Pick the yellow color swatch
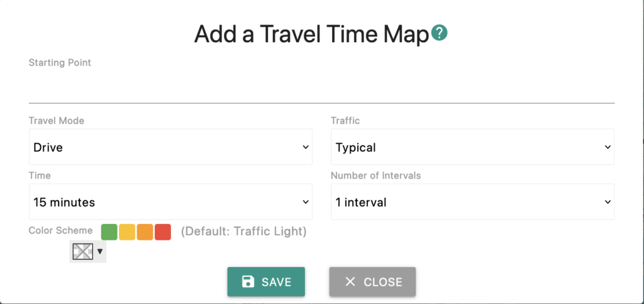Image resolution: width=644 pixels, height=304 pixels. tap(127, 232)
